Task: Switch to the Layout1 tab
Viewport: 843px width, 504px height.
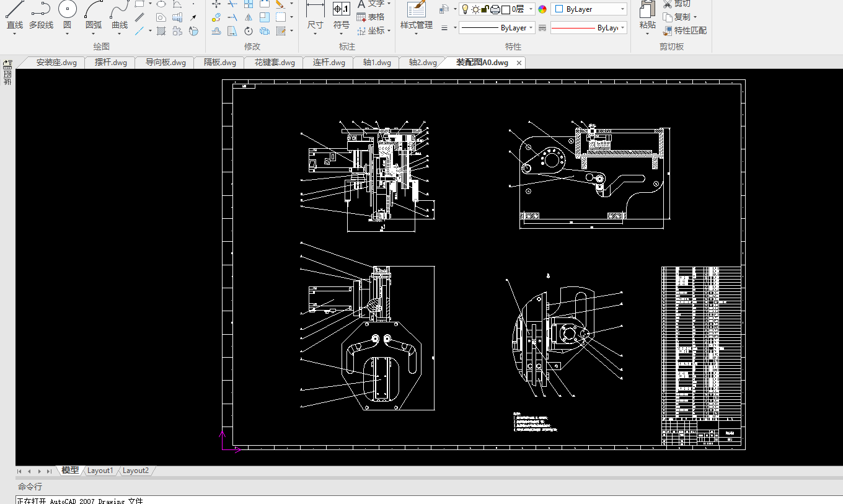Action: pyautogui.click(x=100, y=471)
